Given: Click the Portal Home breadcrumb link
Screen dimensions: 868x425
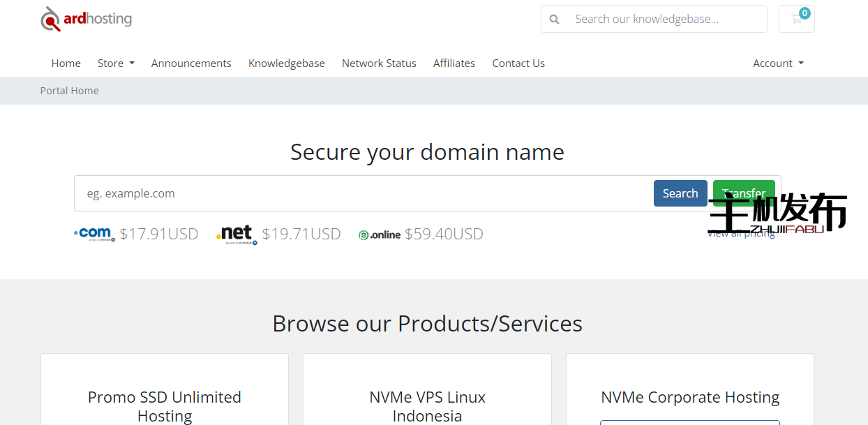Looking at the screenshot, I should [x=69, y=90].
